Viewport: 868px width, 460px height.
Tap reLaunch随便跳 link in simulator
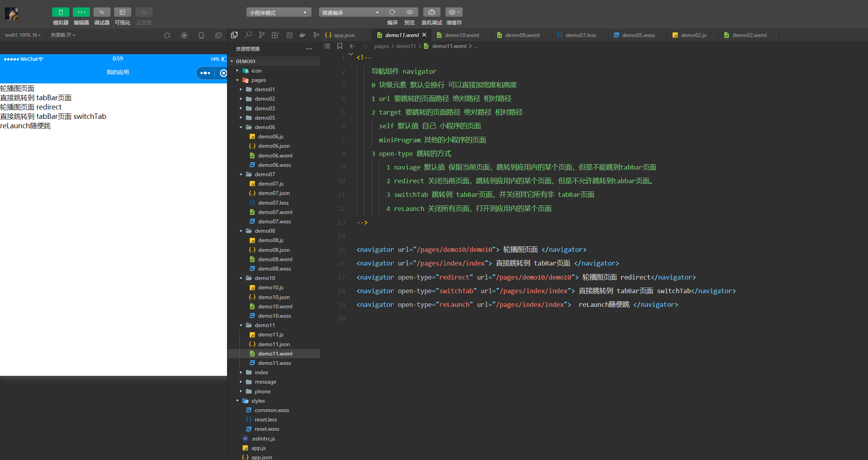click(x=25, y=126)
